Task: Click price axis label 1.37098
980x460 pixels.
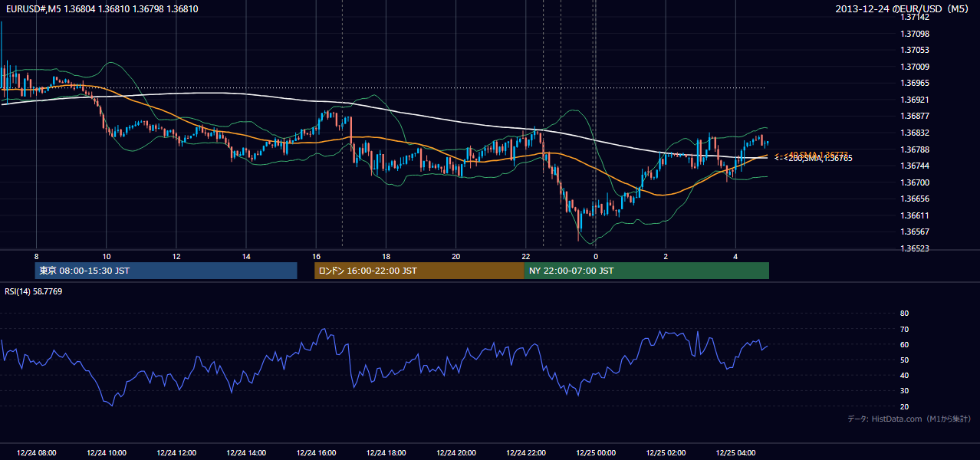Action: [x=916, y=34]
